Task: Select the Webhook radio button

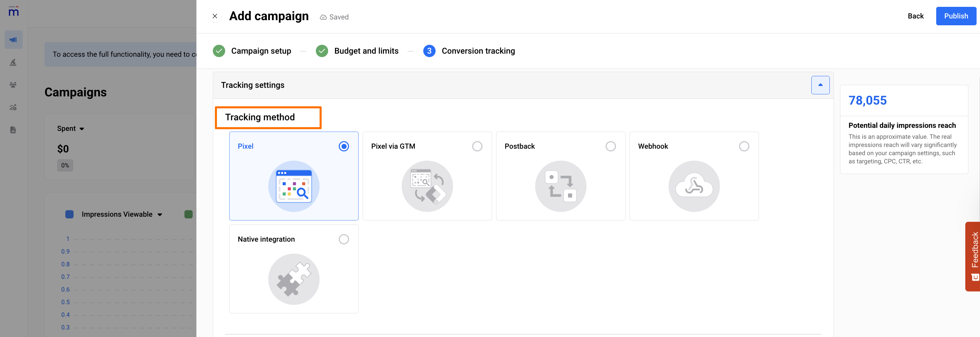Action: click(744, 146)
